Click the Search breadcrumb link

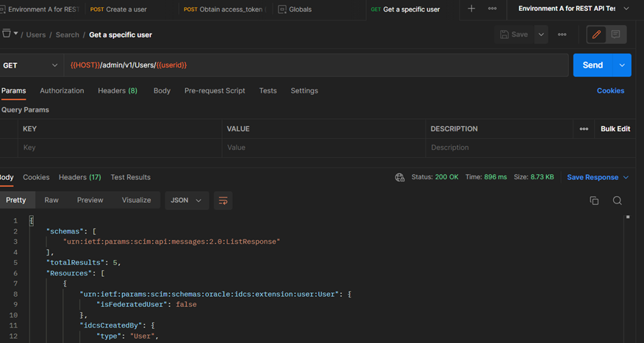point(68,35)
